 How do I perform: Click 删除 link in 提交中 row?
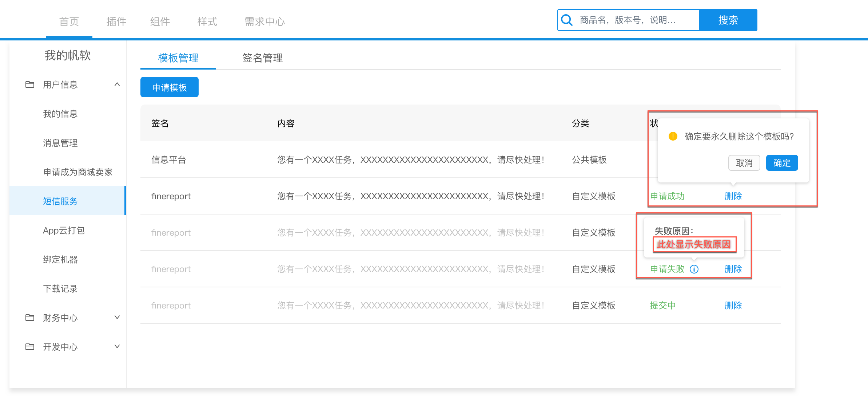[733, 306]
